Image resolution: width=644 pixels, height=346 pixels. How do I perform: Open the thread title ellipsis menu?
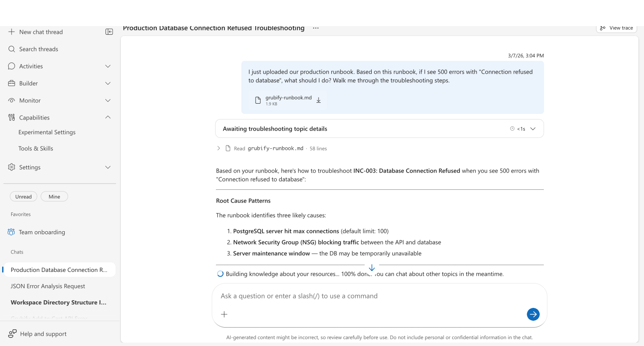click(316, 28)
